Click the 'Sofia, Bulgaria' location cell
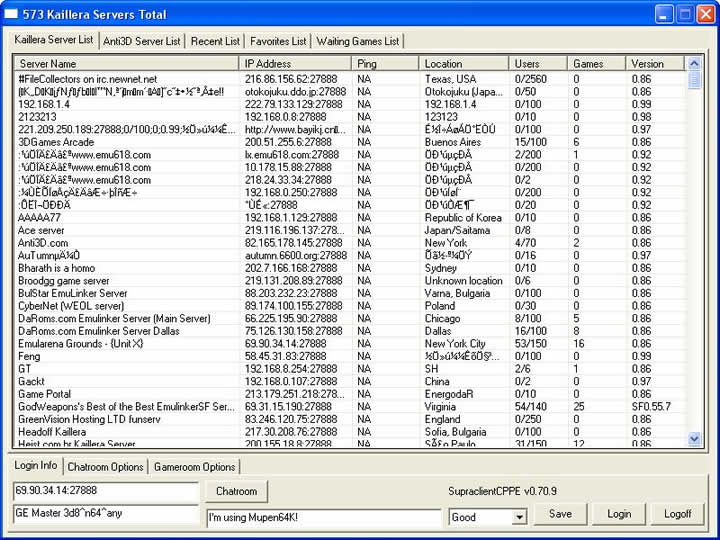The width and height of the screenshot is (720, 540). (455, 432)
